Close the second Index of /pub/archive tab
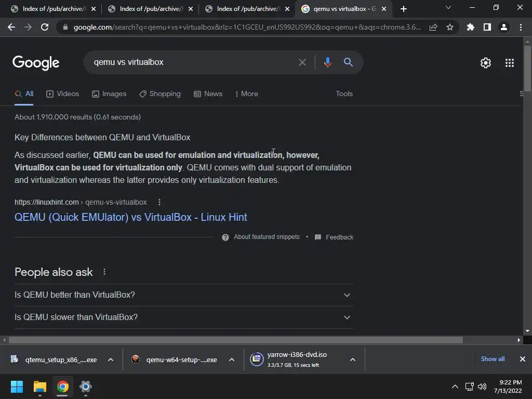 pos(190,9)
